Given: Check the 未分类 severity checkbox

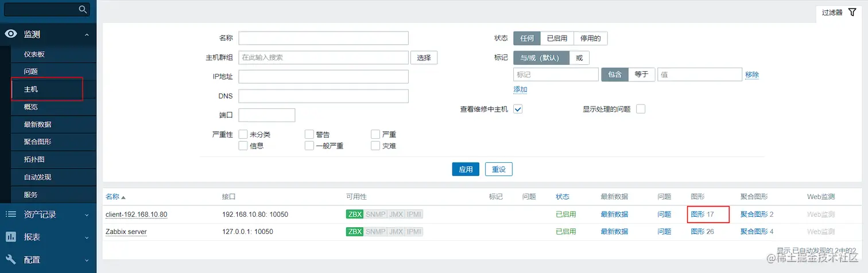Looking at the screenshot, I should (243, 134).
